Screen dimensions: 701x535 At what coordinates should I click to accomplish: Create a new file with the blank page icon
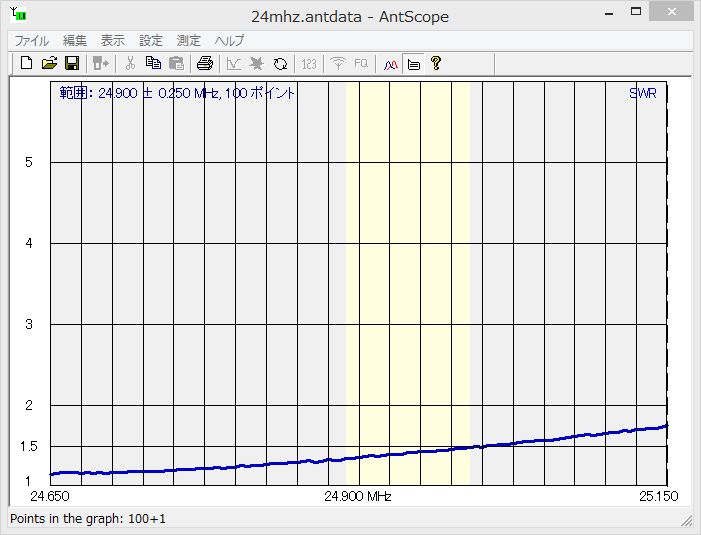26,63
